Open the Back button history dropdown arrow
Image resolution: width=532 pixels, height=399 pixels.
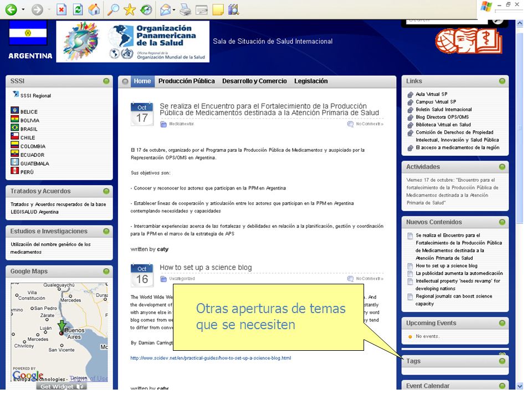click(x=23, y=9)
